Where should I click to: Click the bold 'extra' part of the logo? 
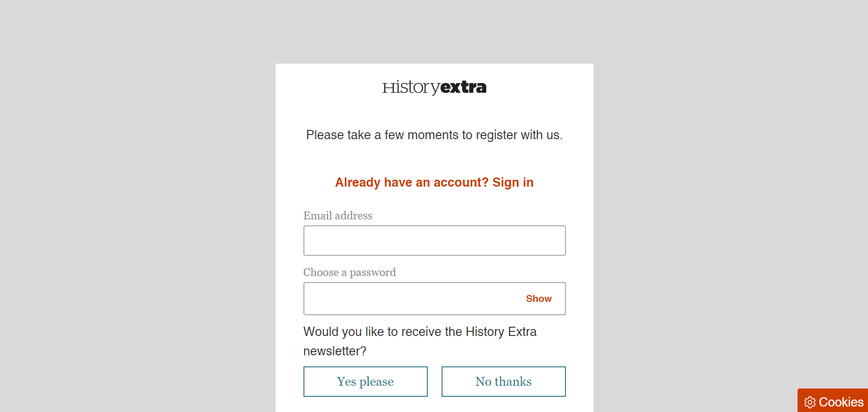tap(463, 87)
